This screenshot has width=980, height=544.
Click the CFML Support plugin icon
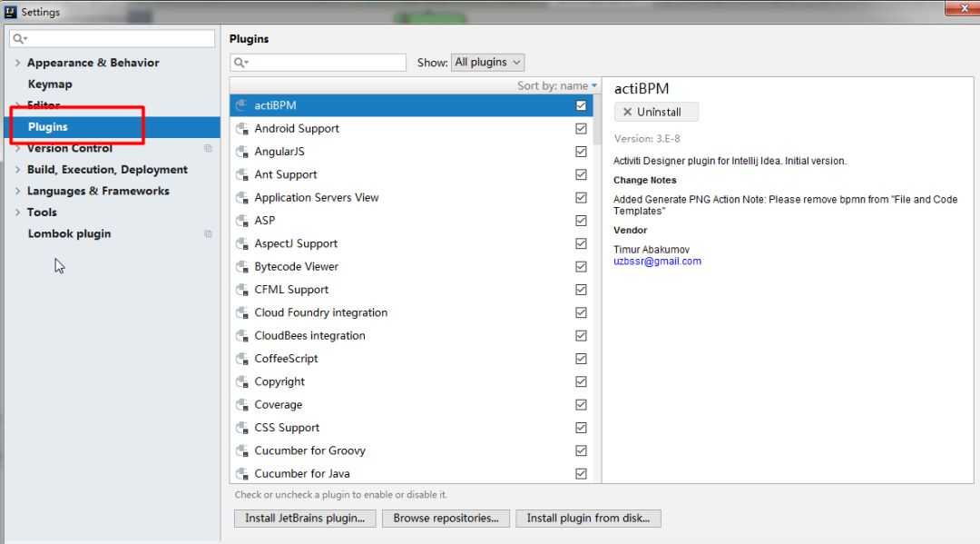click(242, 290)
